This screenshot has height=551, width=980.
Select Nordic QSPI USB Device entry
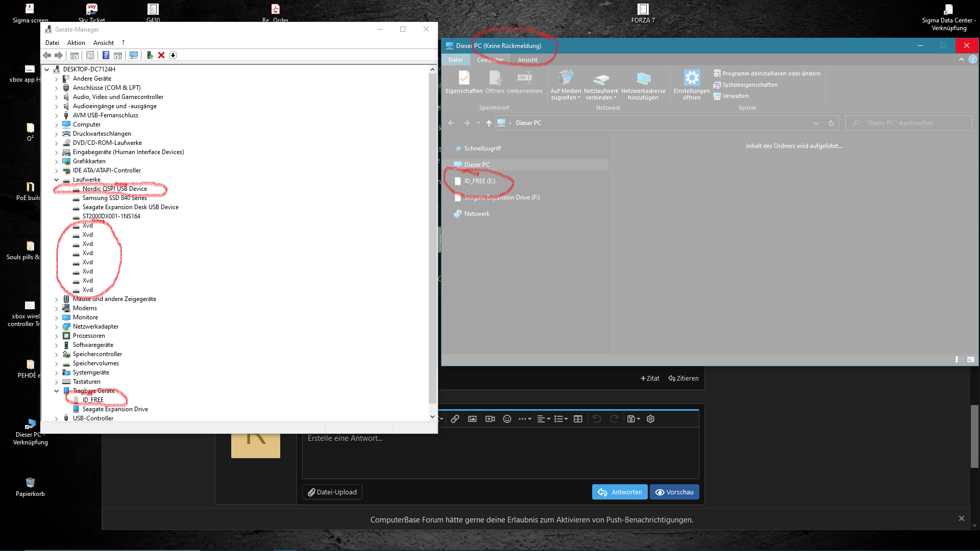point(115,189)
